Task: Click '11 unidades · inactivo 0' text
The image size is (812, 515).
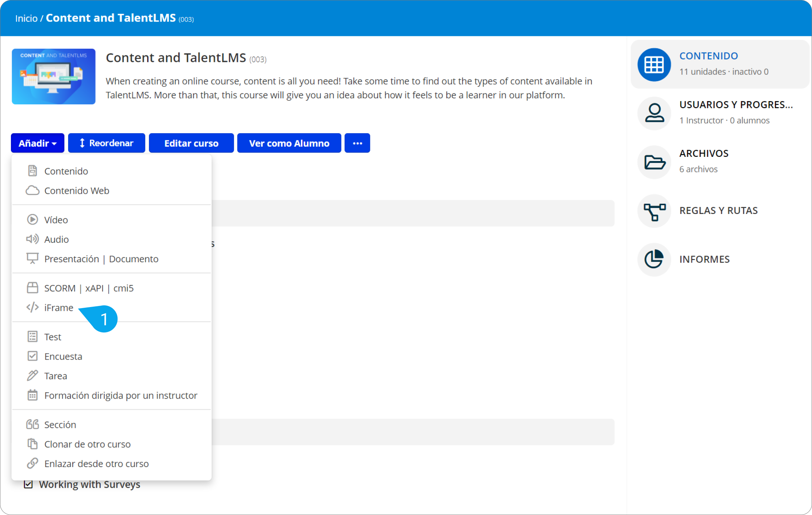Action: (x=724, y=72)
